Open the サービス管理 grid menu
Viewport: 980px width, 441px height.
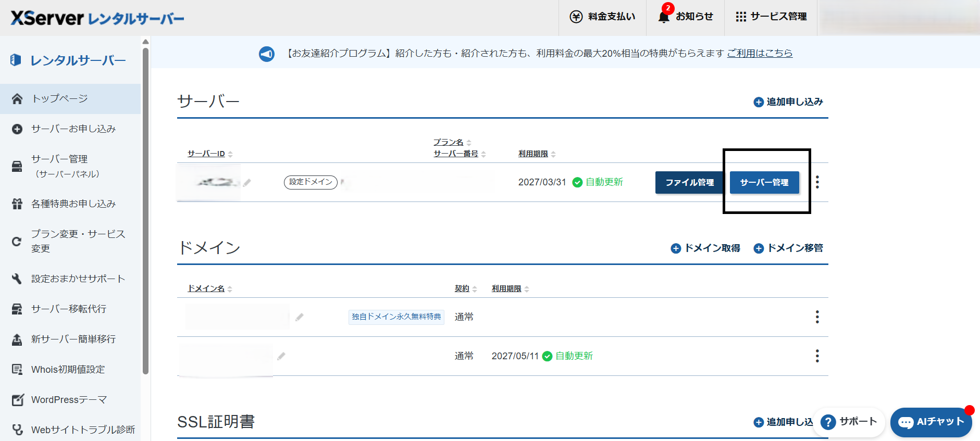click(x=771, y=17)
